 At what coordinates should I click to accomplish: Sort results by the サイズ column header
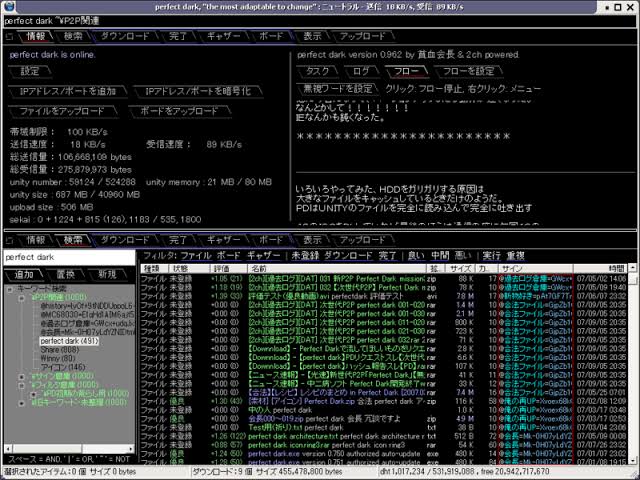coord(460,269)
